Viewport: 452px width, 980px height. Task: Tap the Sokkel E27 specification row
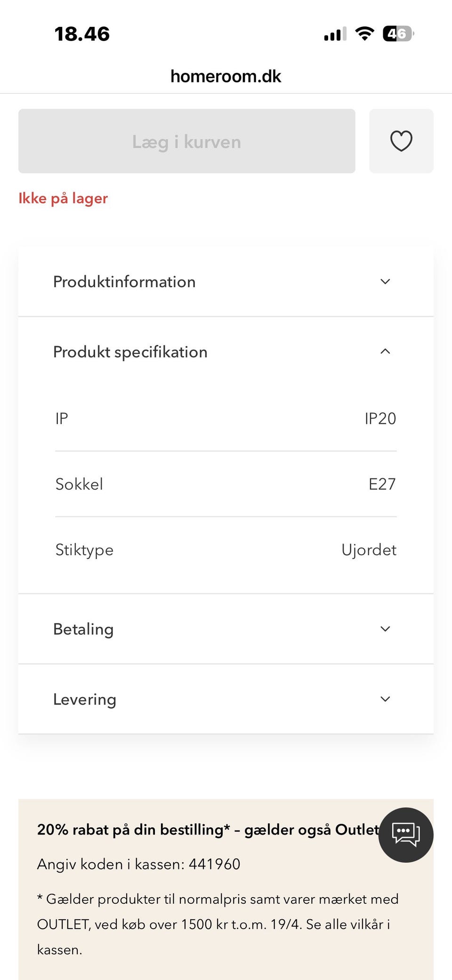point(226,484)
